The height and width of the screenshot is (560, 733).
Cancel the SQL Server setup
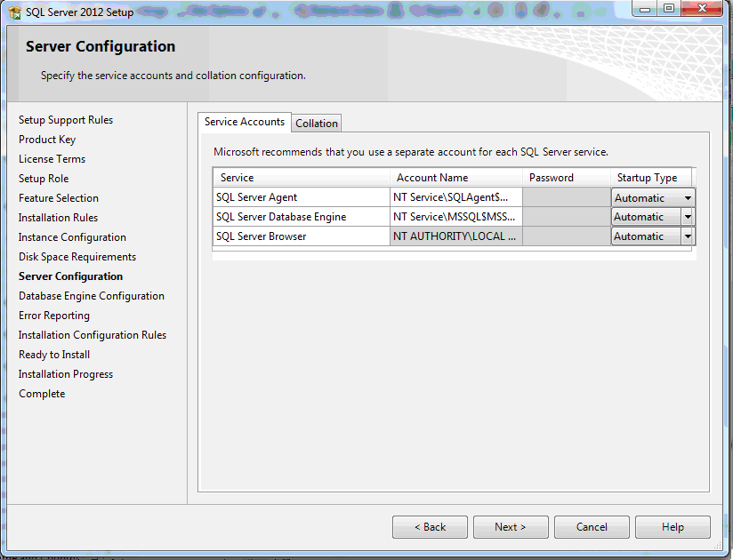click(x=592, y=527)
